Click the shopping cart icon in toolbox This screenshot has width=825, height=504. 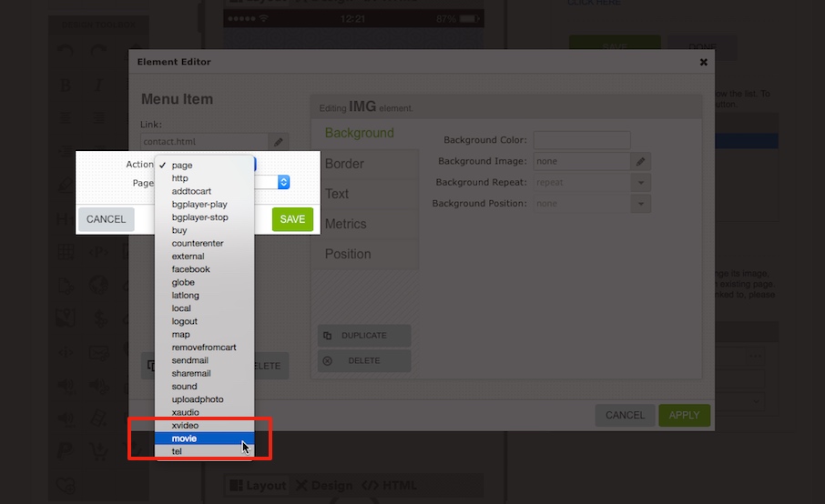click(99, 451)
